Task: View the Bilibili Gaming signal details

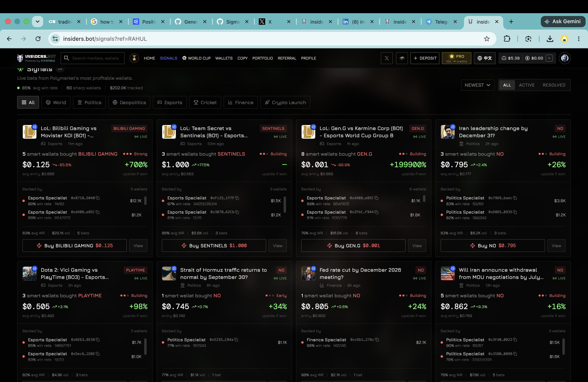Action: pos(138,246)
